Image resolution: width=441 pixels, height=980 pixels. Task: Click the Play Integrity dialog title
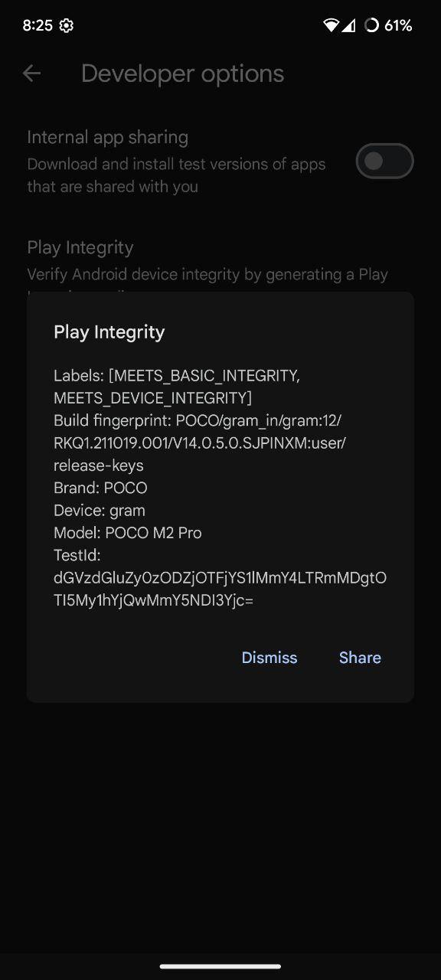pos(109,332)
